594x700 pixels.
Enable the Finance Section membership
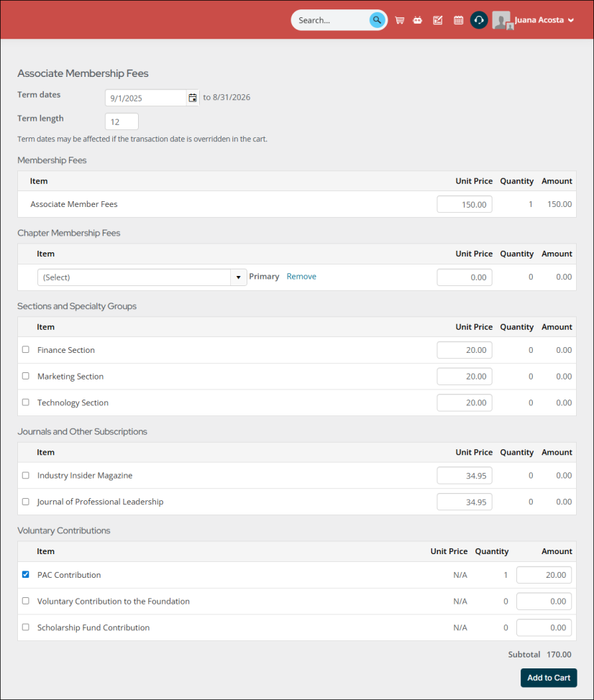pos(25,349)
